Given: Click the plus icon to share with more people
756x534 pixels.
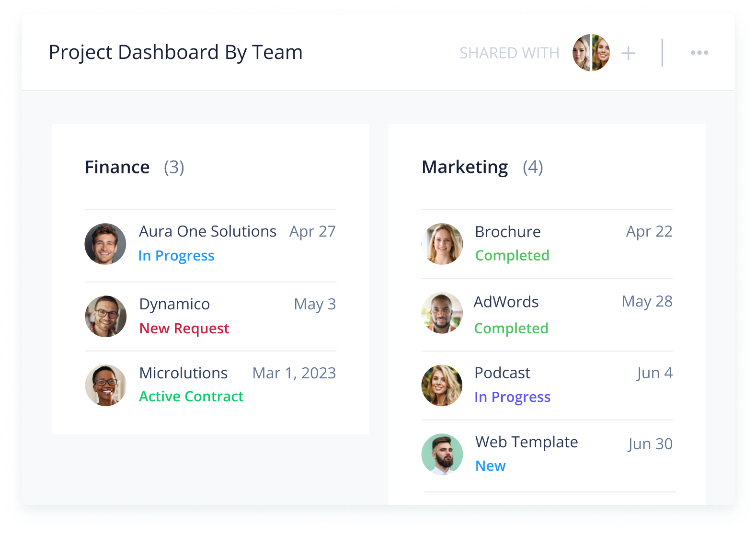Looking at the screenshot, I should coord(628,53).
